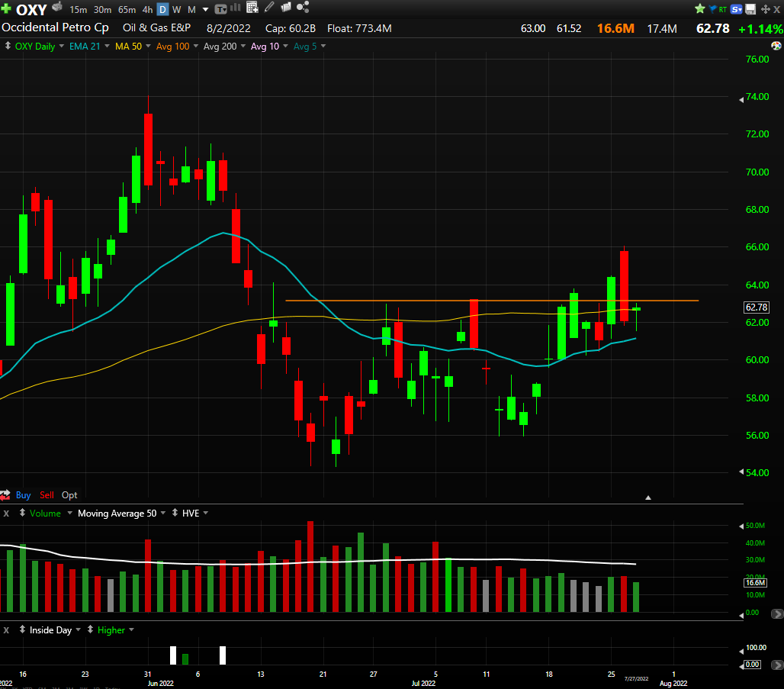
Task: Open the Moving Average 50 dropdown
Action: [163, 513]
